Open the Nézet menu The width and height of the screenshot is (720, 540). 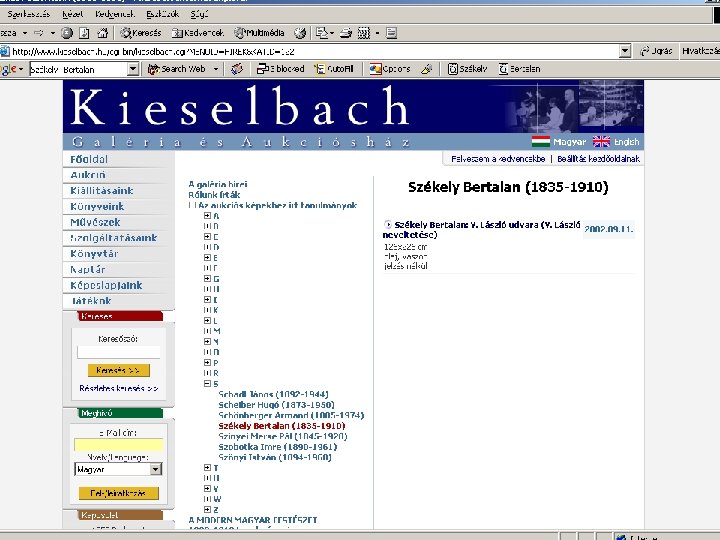tap(73, 14)
